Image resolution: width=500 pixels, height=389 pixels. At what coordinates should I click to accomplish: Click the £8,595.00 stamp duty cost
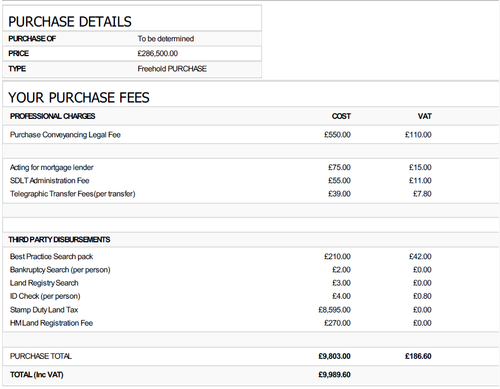pos(335,310)
